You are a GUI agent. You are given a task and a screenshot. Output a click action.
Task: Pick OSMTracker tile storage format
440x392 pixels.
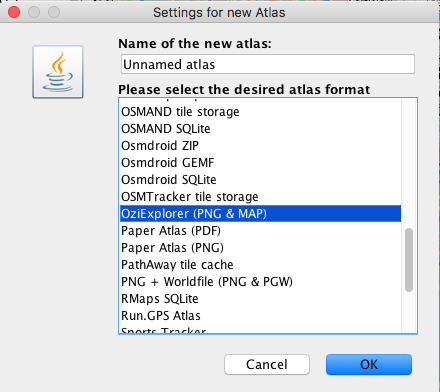tap(260, 197)
